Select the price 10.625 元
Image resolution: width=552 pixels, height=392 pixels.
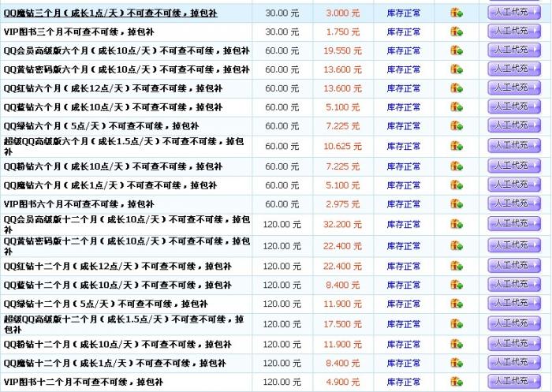tap(342, 146)
